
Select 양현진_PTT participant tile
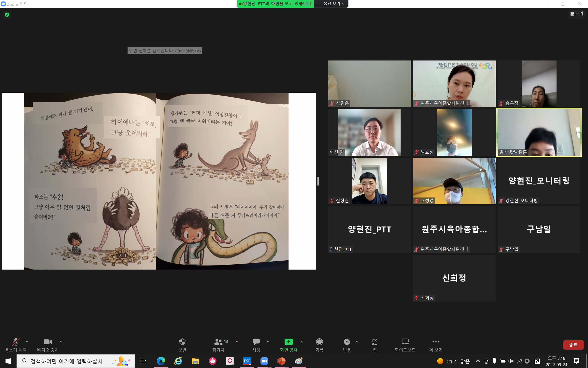[x=369, y=230]
